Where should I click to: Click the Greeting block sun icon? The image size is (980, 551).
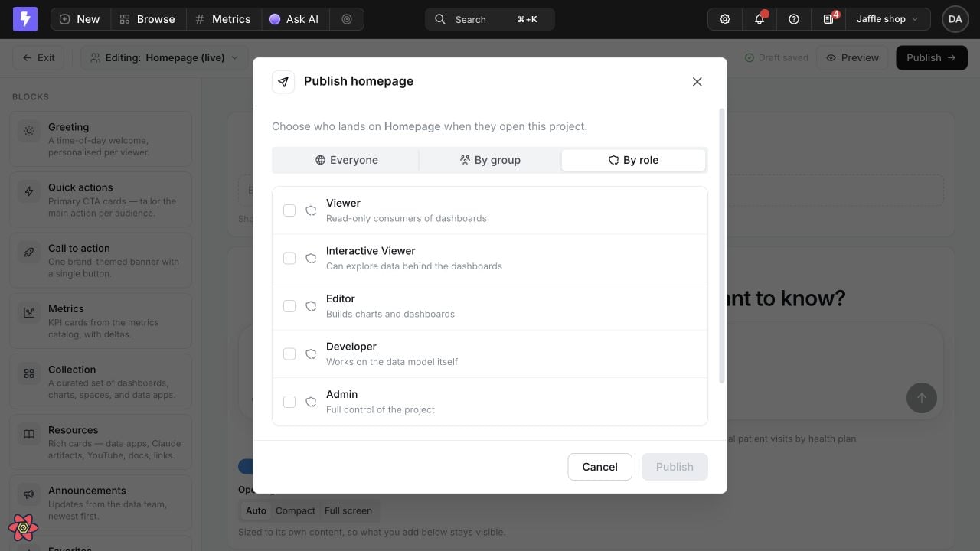click(29, 131)
